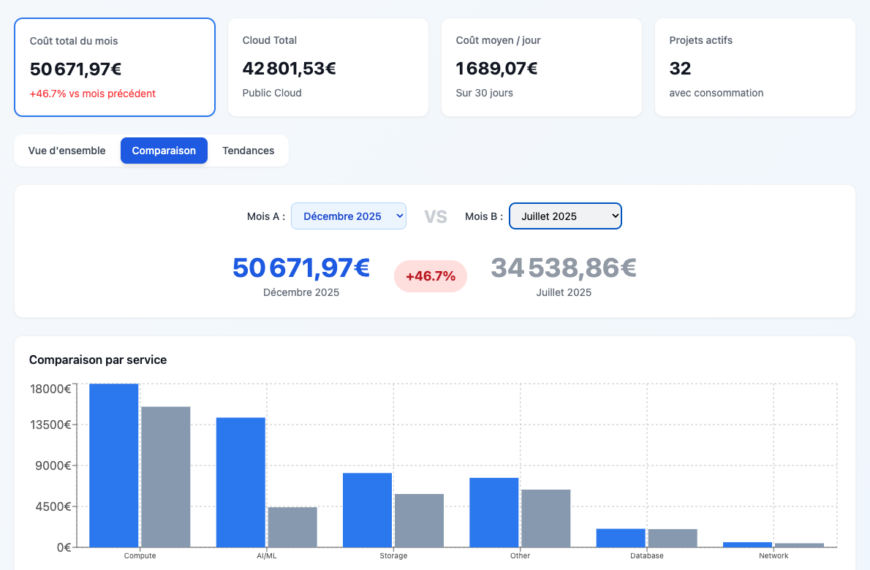
Task: Click the gray Compute bar in chart
Action: pyautogui.click(x=166, y=477)
